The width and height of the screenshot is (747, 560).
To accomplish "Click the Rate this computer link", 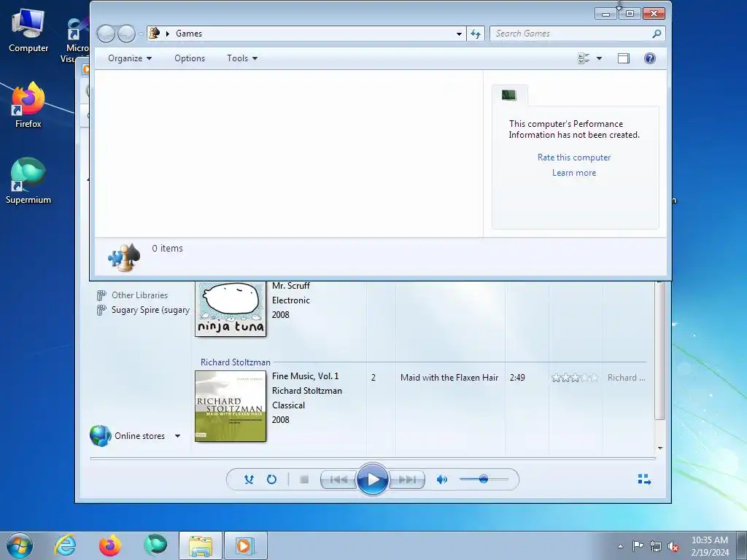I will (574, 157).
